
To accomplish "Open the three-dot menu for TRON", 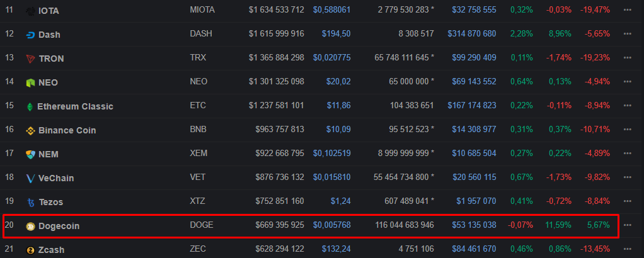I will tap(627, 57).
